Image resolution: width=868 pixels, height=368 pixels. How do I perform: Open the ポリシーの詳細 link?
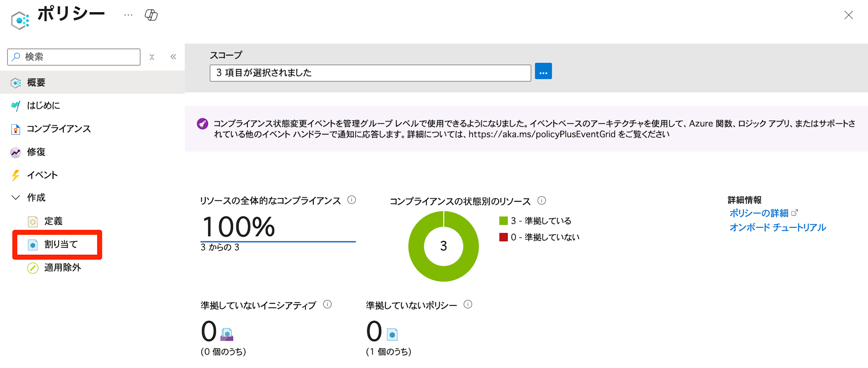759,213
